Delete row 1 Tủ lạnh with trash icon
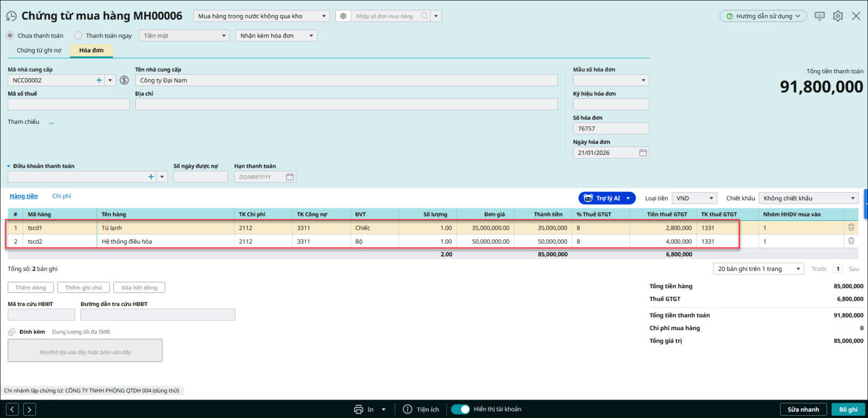 pyautogui.click(x=851, y=227)
